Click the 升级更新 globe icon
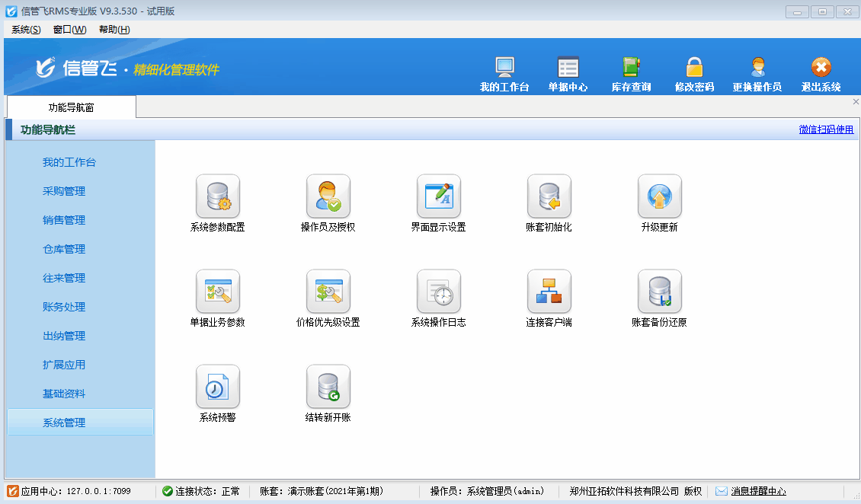Image resolution: width=861 pixels, height=504 pixels. point(660,196)
